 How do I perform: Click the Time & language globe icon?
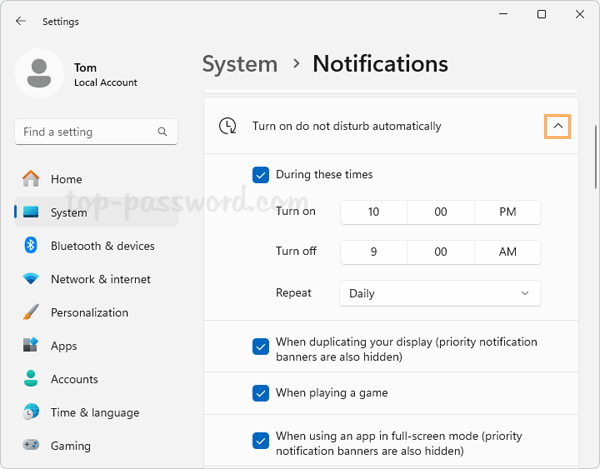[x=31, y=412]
